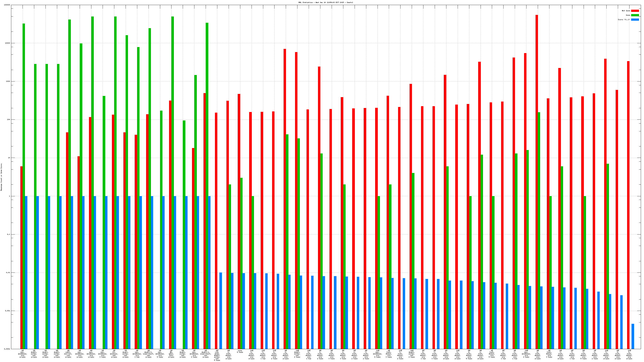
Task: Click the 'bl.spamcop.net origin' x-axis label
Action: 114,354
